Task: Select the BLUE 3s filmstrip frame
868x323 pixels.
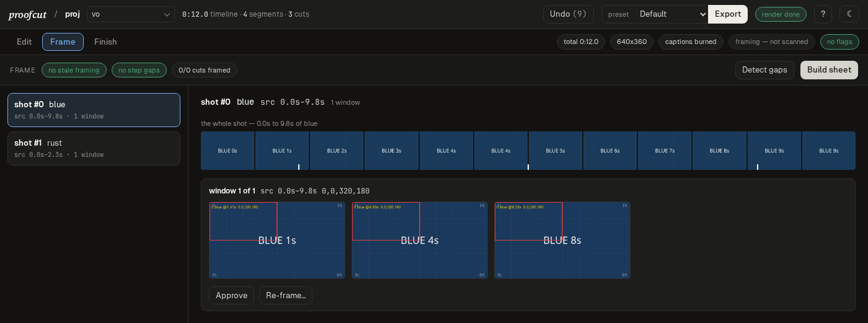Action: coord(391,151)
